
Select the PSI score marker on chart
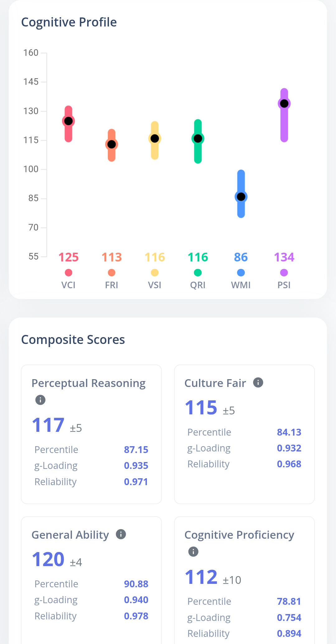(284, 103)
